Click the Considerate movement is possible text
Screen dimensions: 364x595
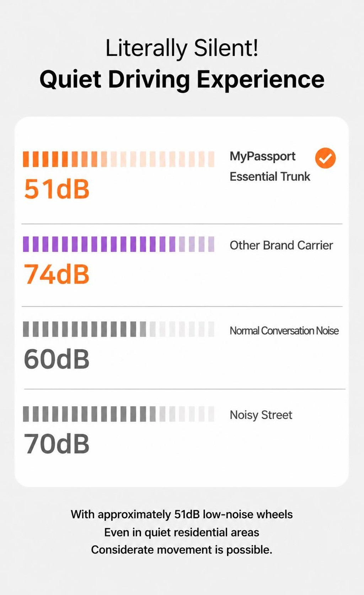click(x=182, y=550)
